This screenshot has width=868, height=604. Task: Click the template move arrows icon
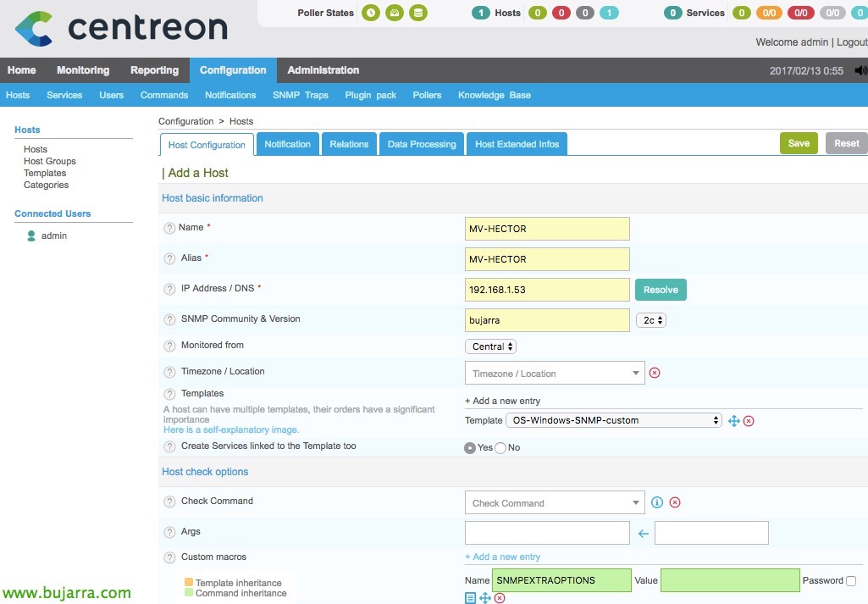(734, 421)
